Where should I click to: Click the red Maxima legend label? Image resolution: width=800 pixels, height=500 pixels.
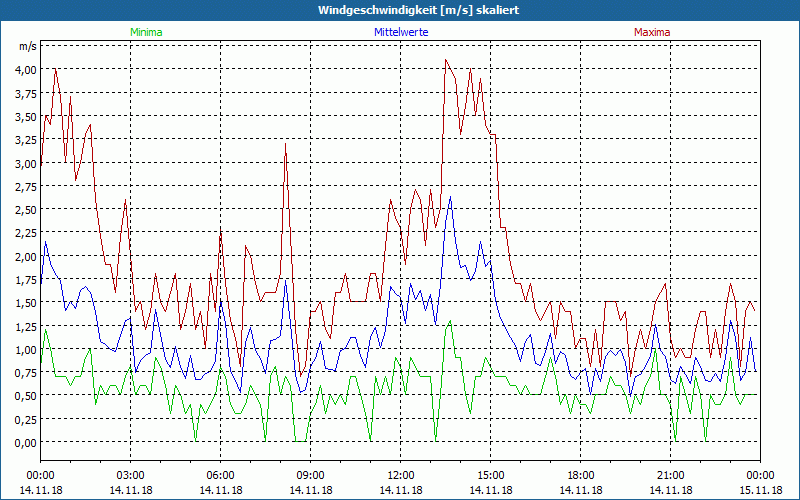coord(652,32)
